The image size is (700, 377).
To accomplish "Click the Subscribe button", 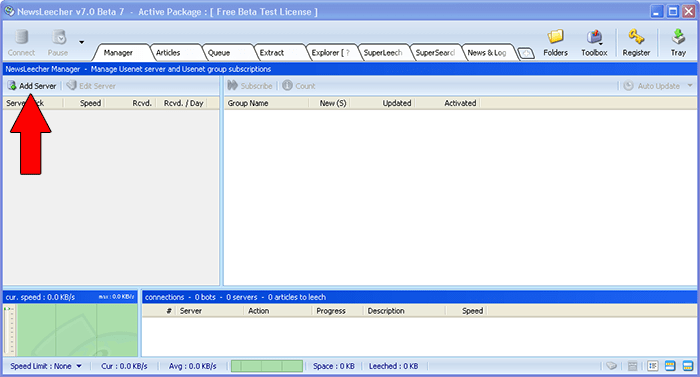I will [250, 86].
